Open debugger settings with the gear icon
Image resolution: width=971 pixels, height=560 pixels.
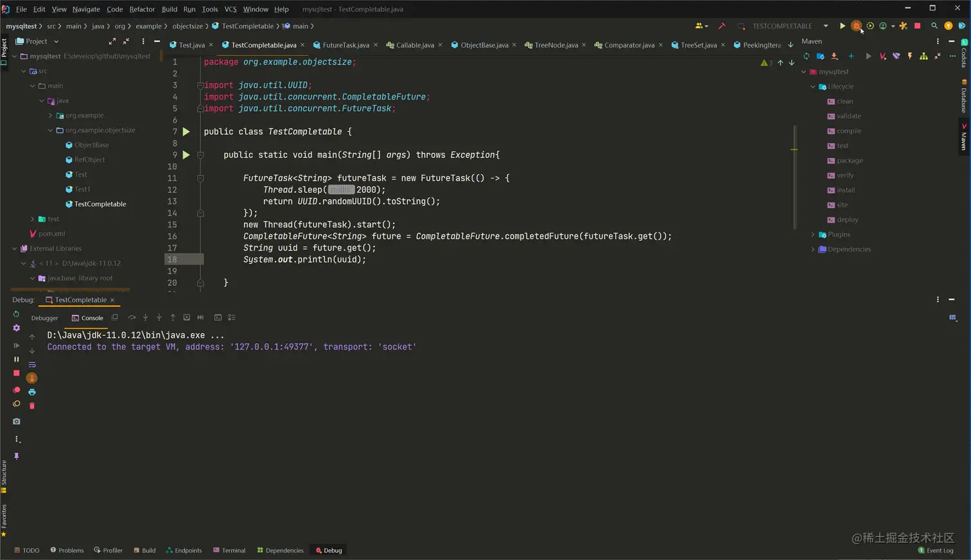click(x=16, y=328)
